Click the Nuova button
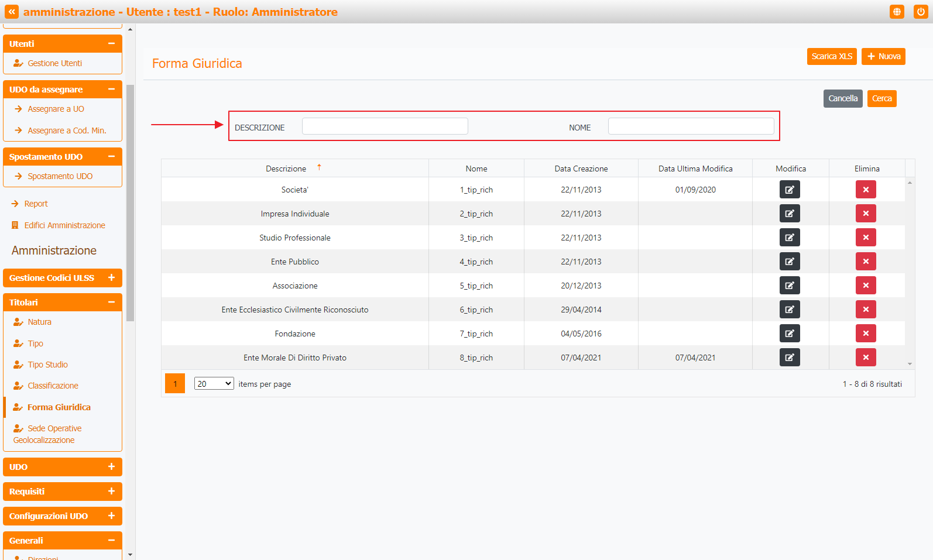 pos(883,57)
